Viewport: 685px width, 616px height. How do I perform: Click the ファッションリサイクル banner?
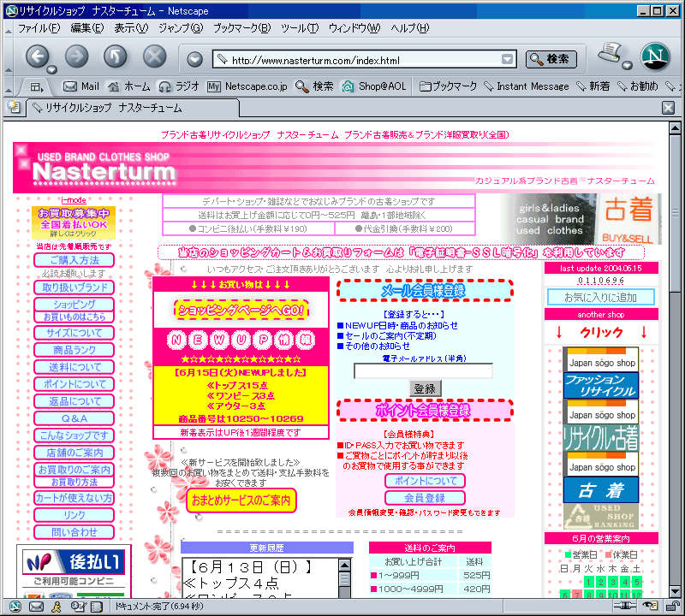pyautogui.click(x=601, y=385)
